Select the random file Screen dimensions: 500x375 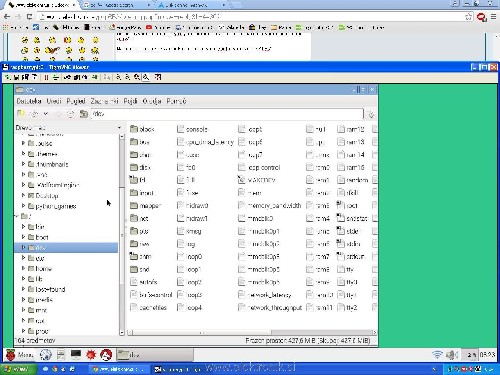tap(353, 180)
